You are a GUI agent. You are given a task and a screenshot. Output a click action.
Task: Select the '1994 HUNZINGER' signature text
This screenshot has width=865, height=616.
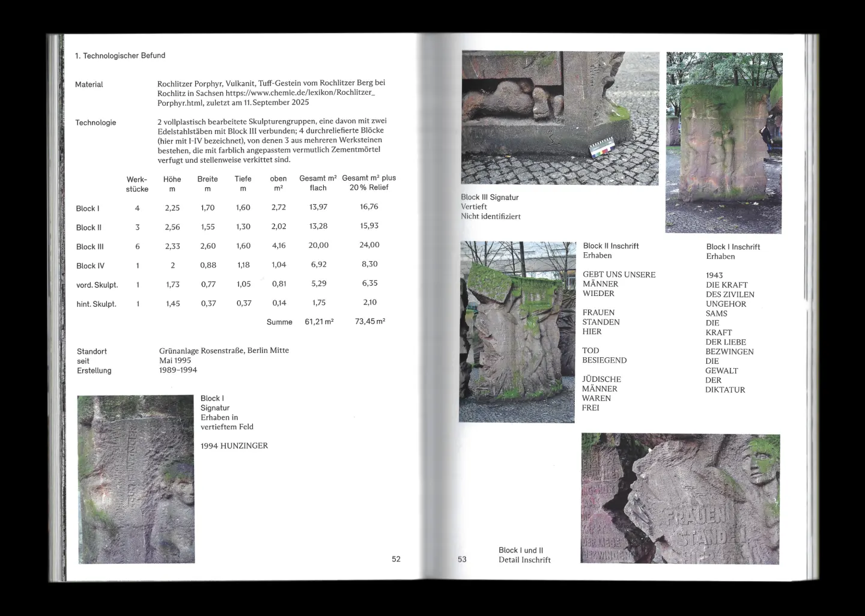[x=234, y=446]
